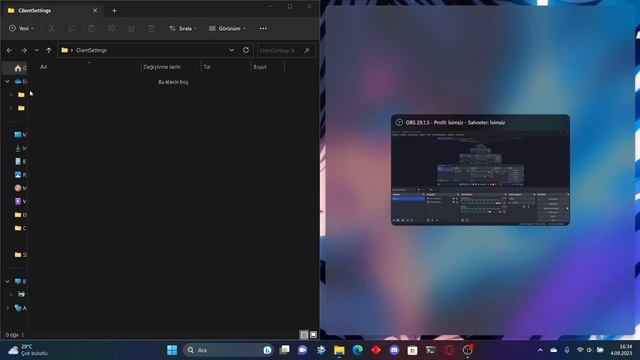This screenshot has width=640, height=360.
Task: Go forward with the right arrow
Action: [x=24, y=50]
